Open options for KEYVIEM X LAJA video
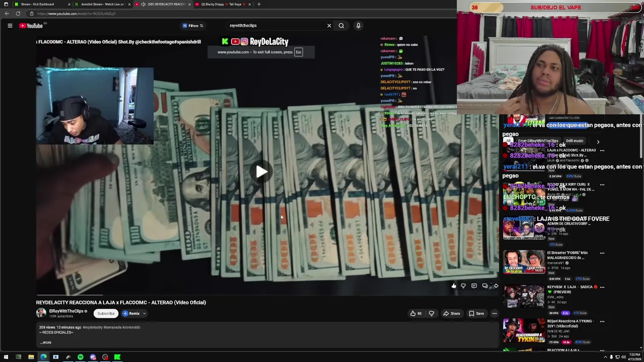 tap(602, 287)
